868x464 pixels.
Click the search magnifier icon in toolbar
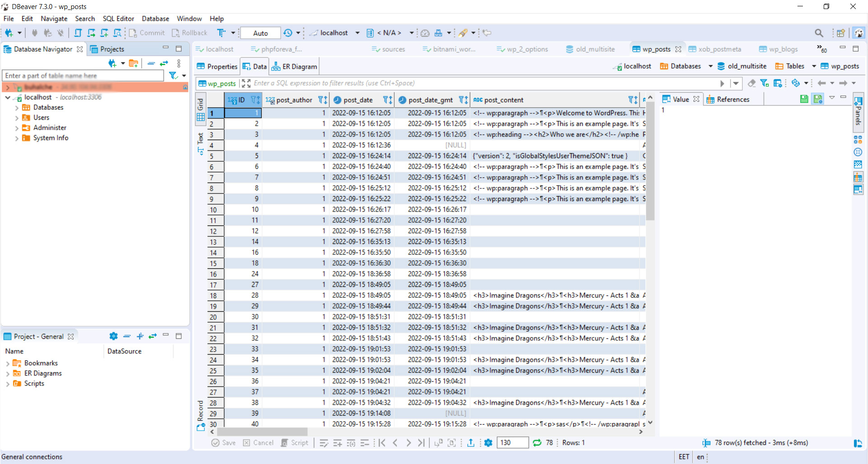819,33
